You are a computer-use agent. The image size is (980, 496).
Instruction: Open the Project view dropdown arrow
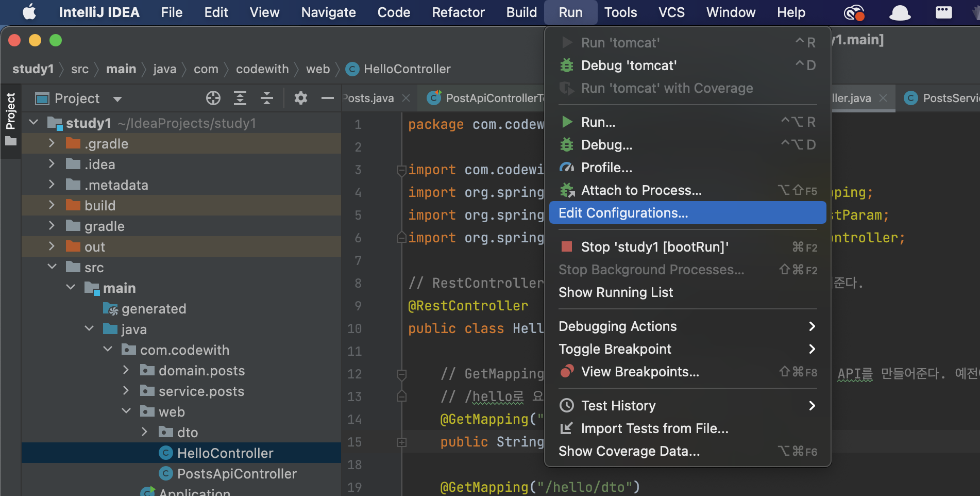117,98
